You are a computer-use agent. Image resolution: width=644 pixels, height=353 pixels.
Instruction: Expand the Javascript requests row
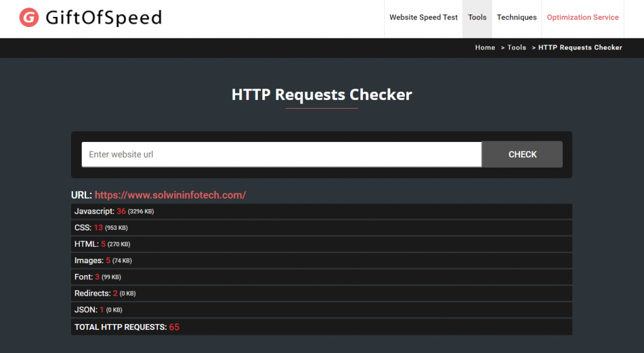coord(321,212)
